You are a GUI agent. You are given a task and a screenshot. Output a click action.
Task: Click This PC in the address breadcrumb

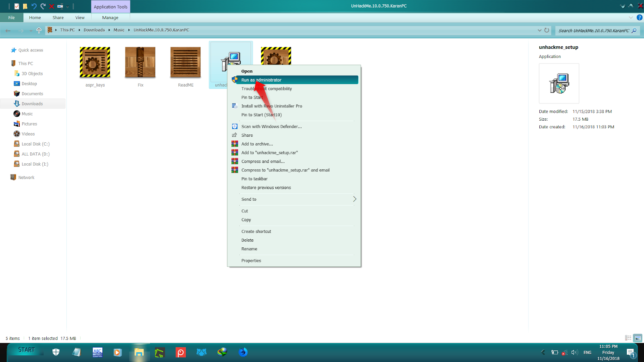pyautogui.click(x=68, y=30)
